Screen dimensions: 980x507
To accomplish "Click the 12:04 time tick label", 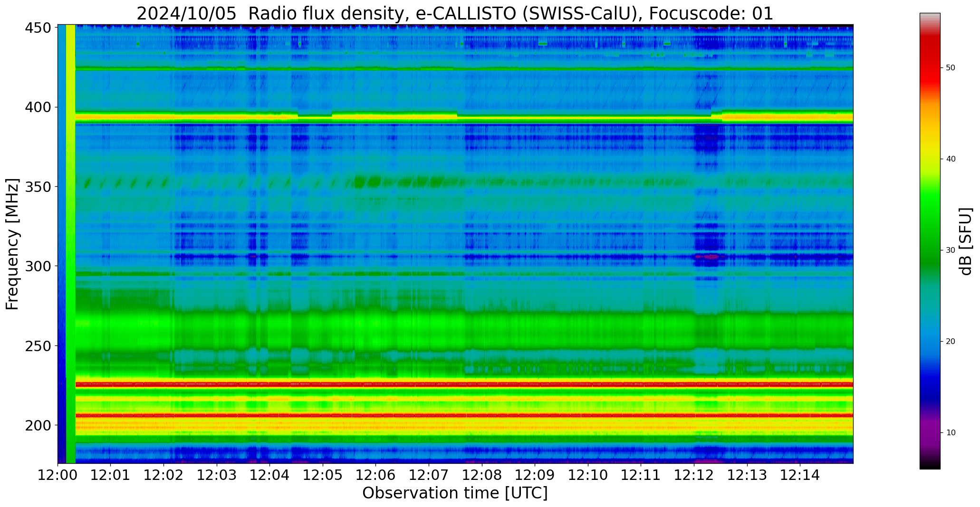I will (270, 475).
